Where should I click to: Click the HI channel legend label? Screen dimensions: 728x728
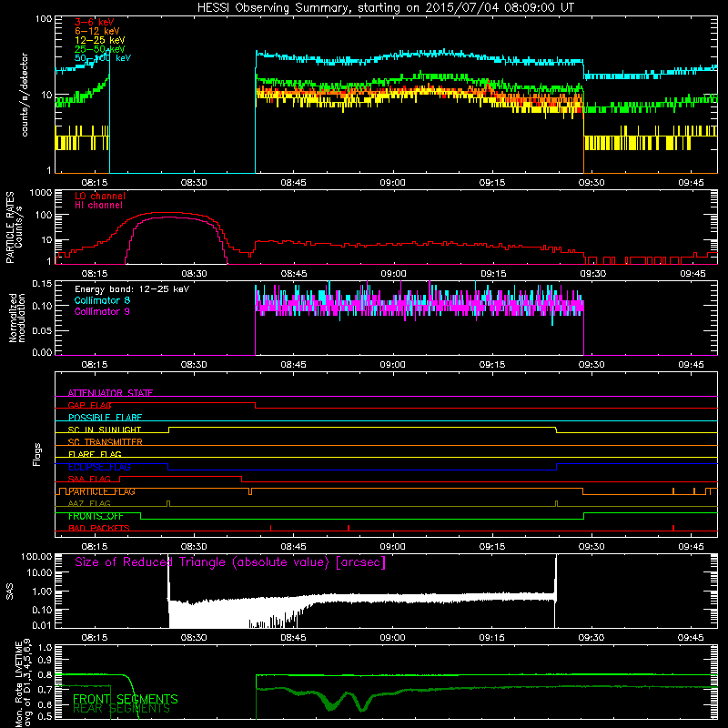[x=98, y=206]
